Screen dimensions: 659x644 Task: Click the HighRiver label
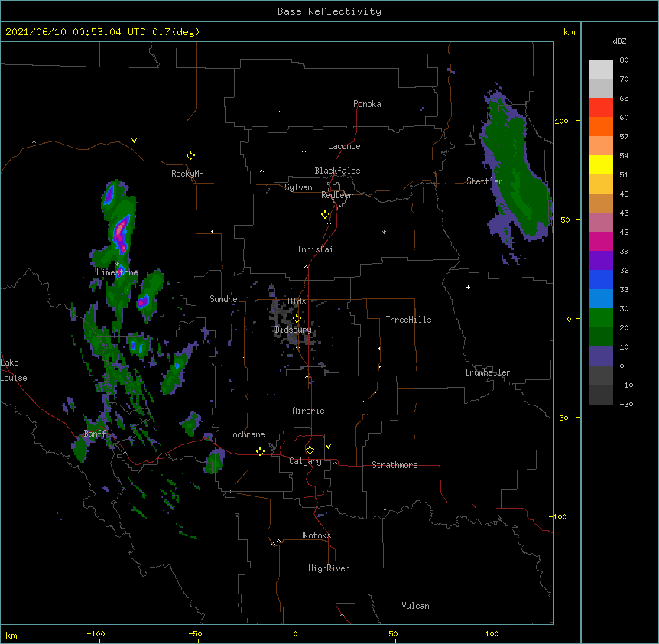pos(329,568)
